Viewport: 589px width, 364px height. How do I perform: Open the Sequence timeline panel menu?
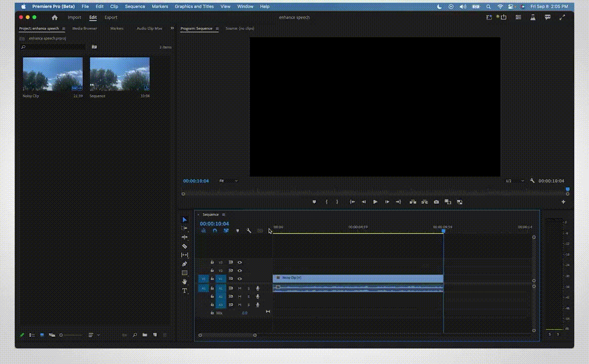pyautogui.click(x=224, y=215)
